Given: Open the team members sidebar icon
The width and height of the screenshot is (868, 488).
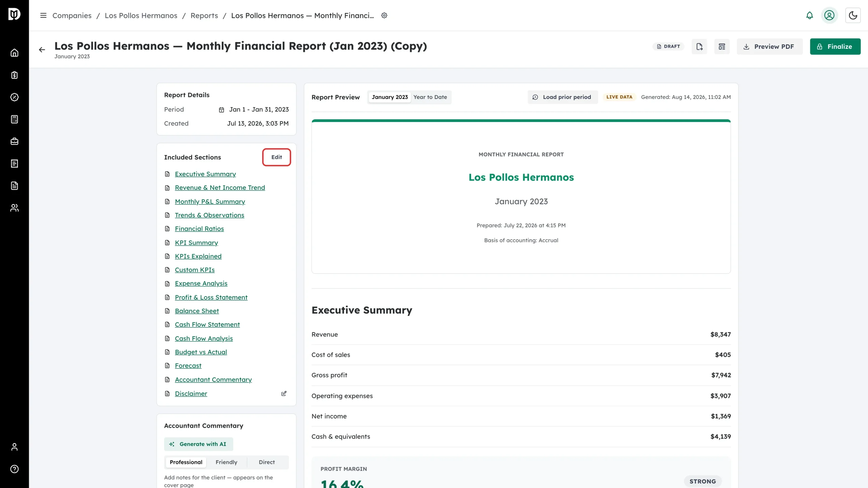Looking at the screenshot, I should tap(14, 208).
